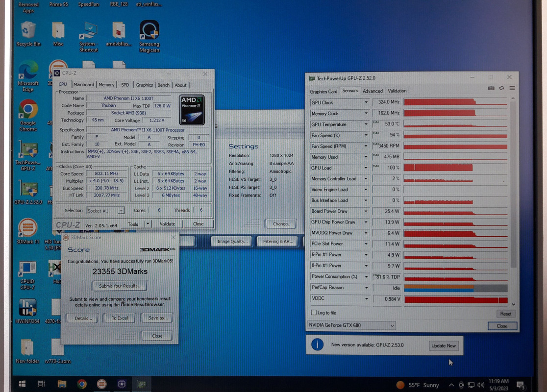This screenshot has height=392, width=547.
Task: Open the Windows Start button
Action: [x=22, y=384]
